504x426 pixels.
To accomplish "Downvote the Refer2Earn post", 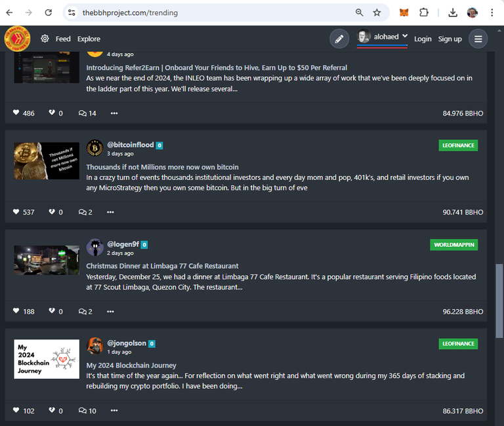I will [52, 112].
